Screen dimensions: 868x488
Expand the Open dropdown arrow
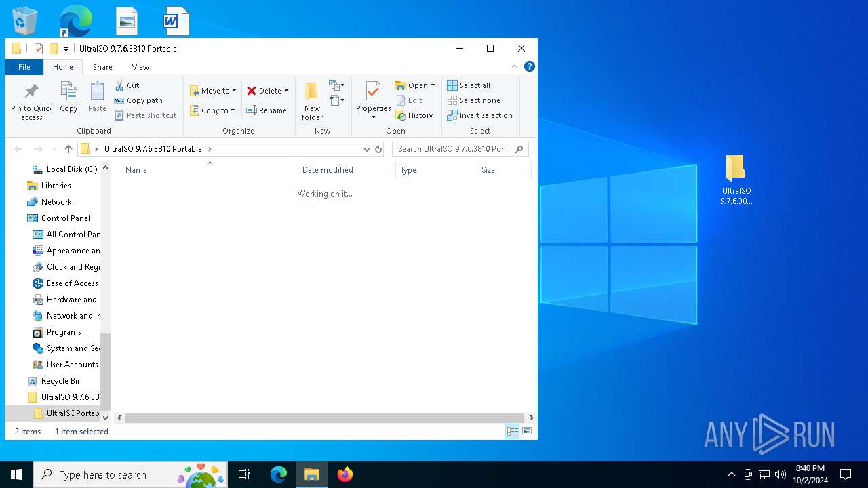click(x=433, y=85)
